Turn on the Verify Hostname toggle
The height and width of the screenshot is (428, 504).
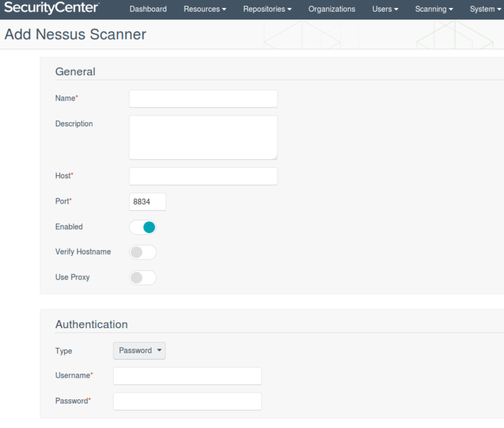click(x=142, y=252)
